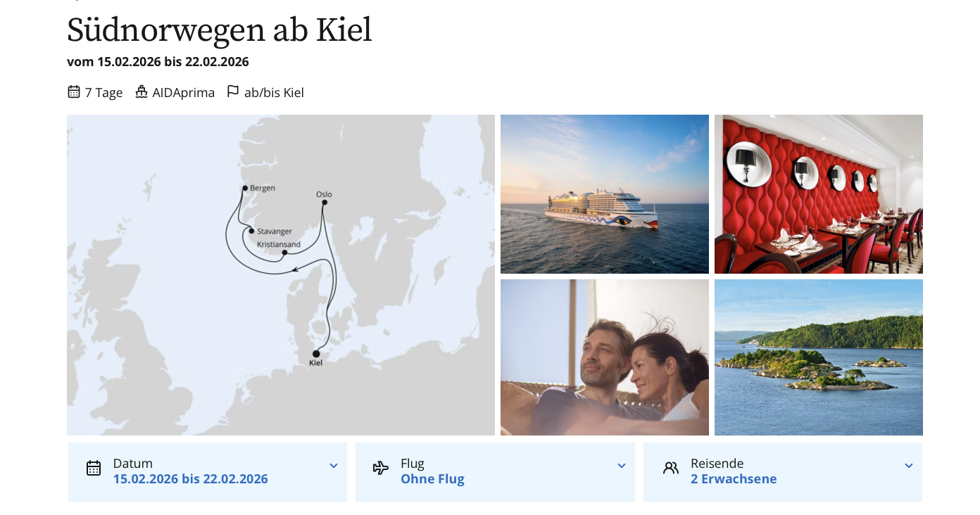Click the calendar icon beside 7 Tage
Viewport: 980px width, 515px height.
tap(74, 92)
